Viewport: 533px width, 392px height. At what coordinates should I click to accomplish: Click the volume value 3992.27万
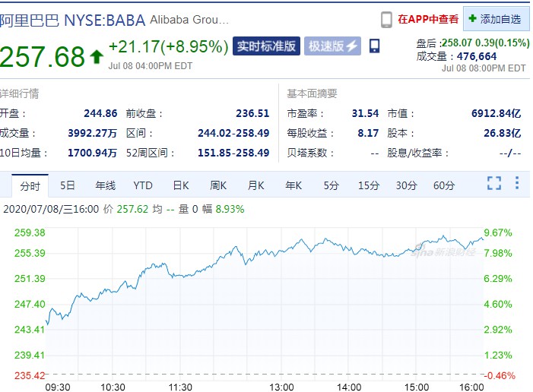tap(93, 133)
